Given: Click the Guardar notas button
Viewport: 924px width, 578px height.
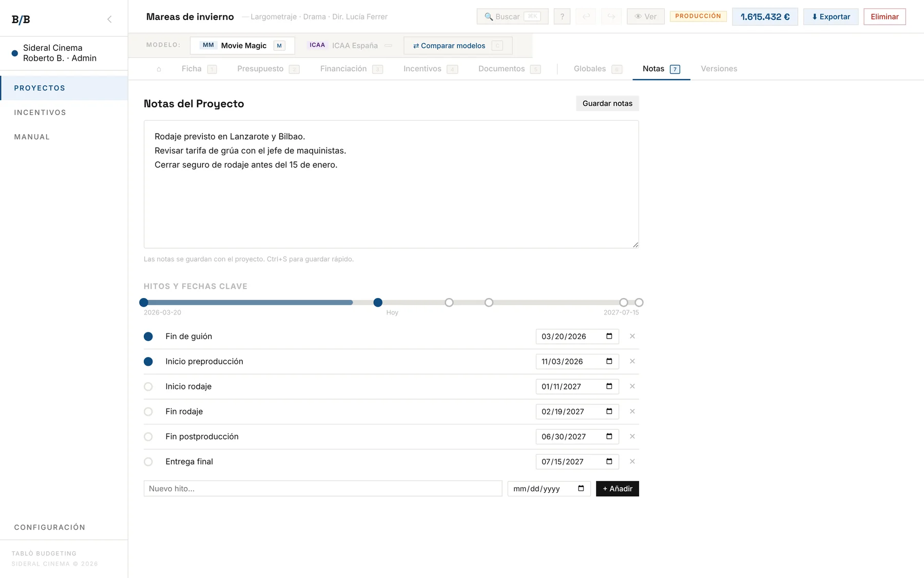Looking at the screenshot, I should 607,103.
